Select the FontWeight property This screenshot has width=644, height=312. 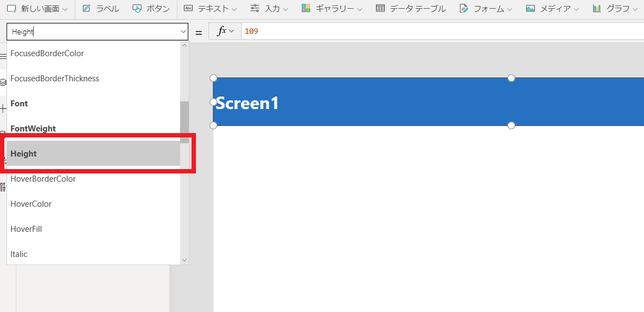pyautogui.click(x=93, y=129)
